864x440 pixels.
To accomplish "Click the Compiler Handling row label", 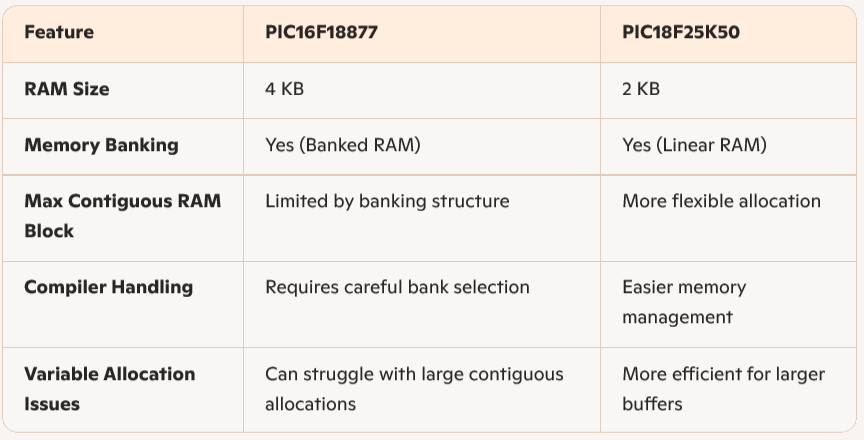I will pyautogui.click(x=108, y=287).
